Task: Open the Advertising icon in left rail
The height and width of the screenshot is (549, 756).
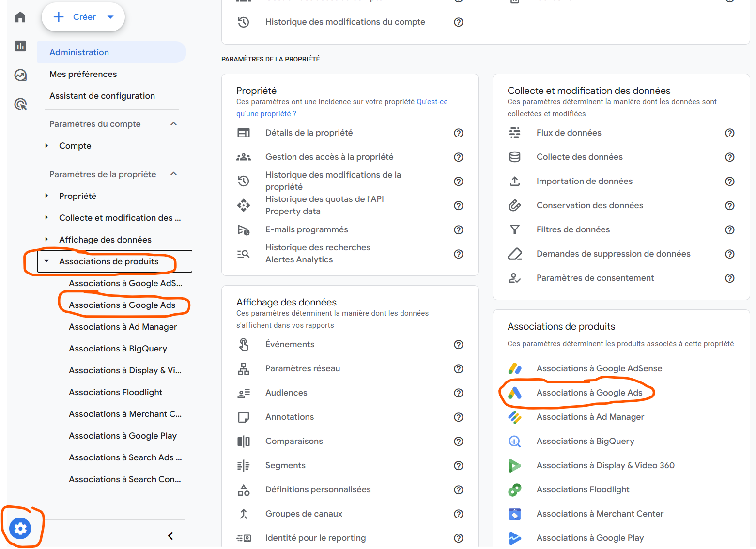Action: click(x=20, y=104)
